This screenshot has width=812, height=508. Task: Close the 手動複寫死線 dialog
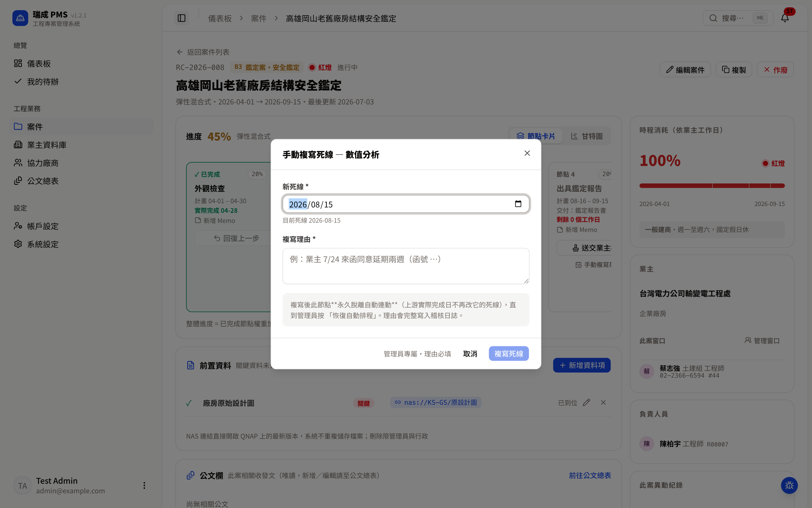click(527, 153)
